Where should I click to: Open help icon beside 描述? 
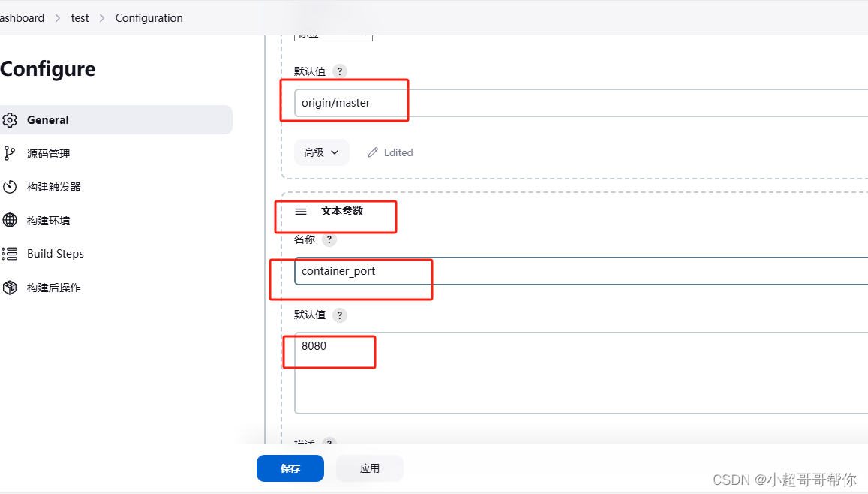329,442
